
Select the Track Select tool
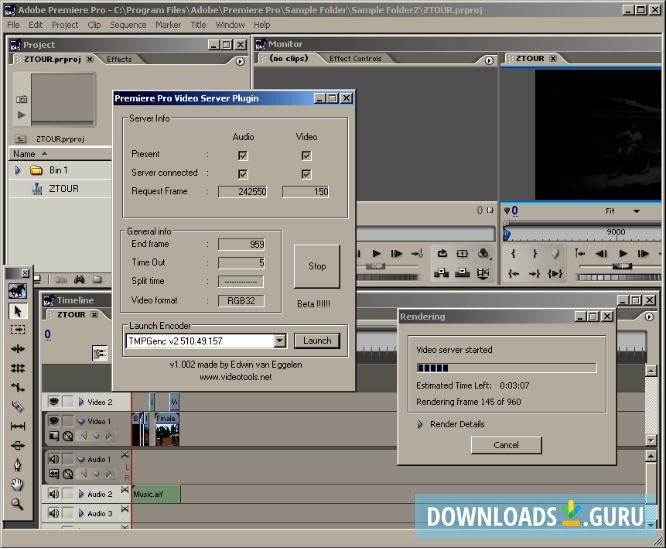tap(17, 329)
